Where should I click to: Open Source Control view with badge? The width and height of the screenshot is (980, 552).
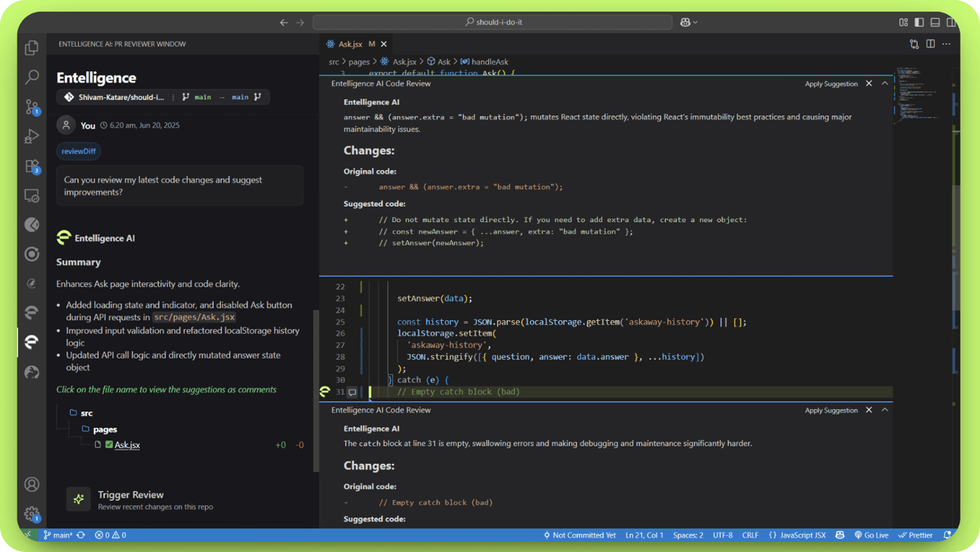tap(32, 107)
